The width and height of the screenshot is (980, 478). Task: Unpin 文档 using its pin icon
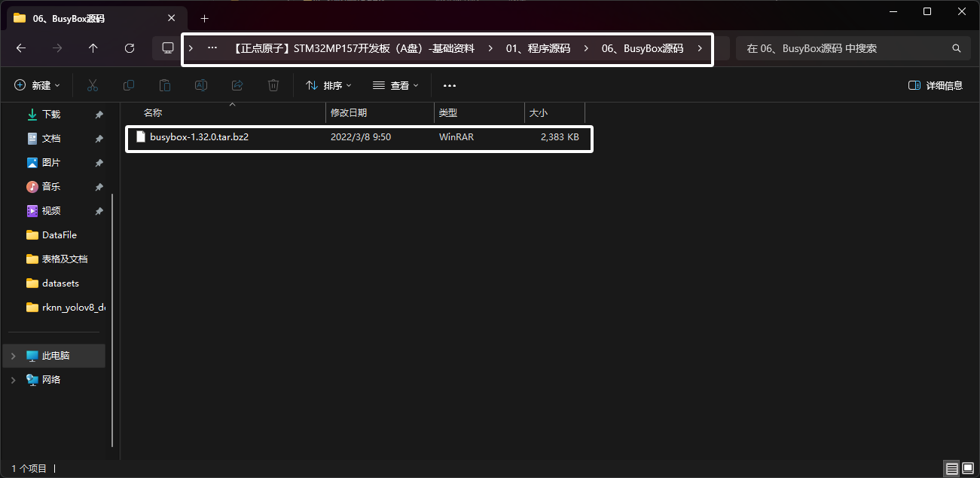pos(99,139)
